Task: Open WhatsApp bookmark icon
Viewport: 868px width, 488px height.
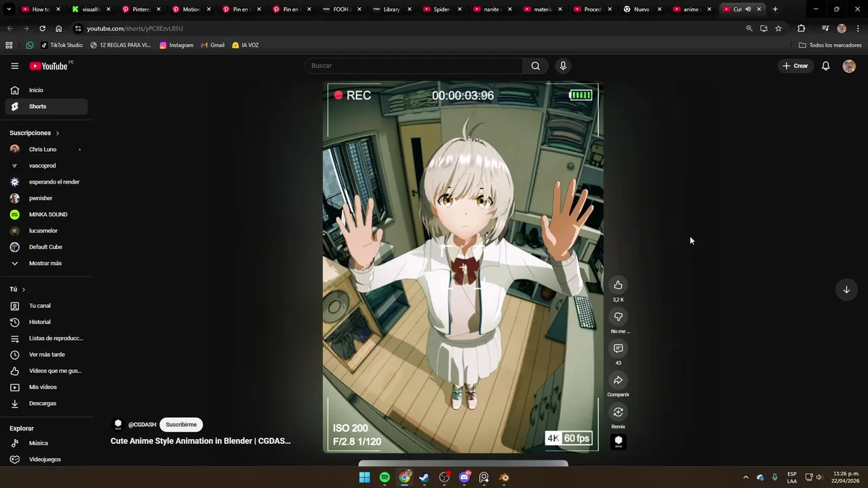Action: point(30,45)
